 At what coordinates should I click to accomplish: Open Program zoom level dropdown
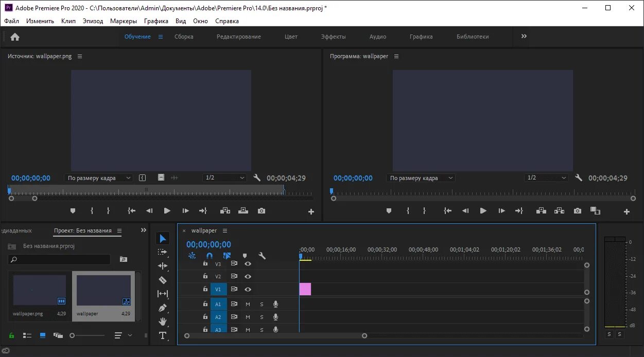421,178
